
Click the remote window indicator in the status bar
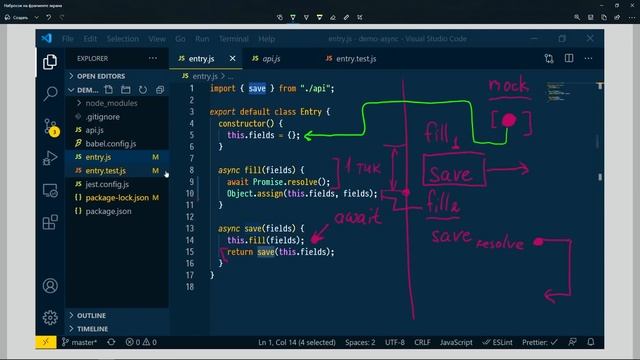coord(46,342)
